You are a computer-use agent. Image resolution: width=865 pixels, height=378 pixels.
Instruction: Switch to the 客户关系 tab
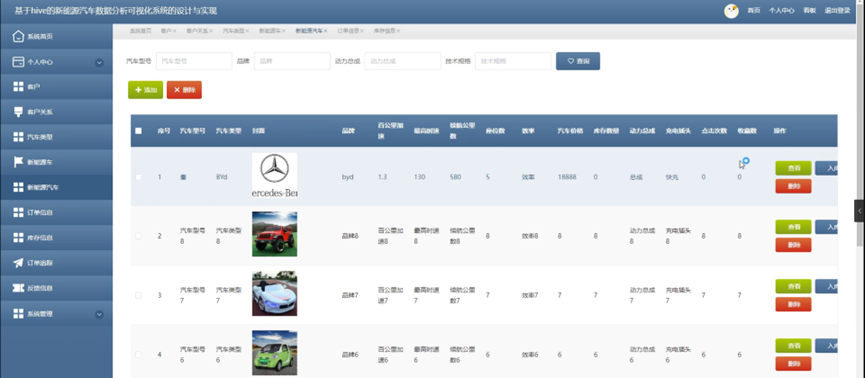tap(197, 31)
